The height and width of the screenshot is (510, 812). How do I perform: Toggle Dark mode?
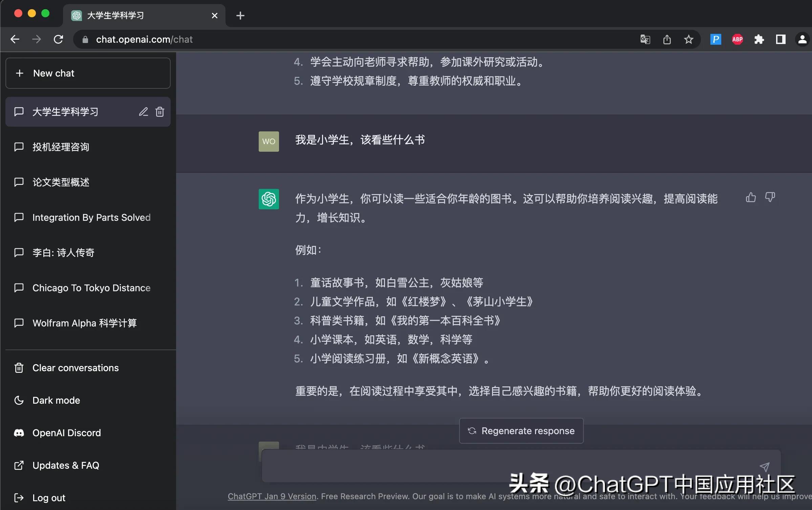coord(56,400)
